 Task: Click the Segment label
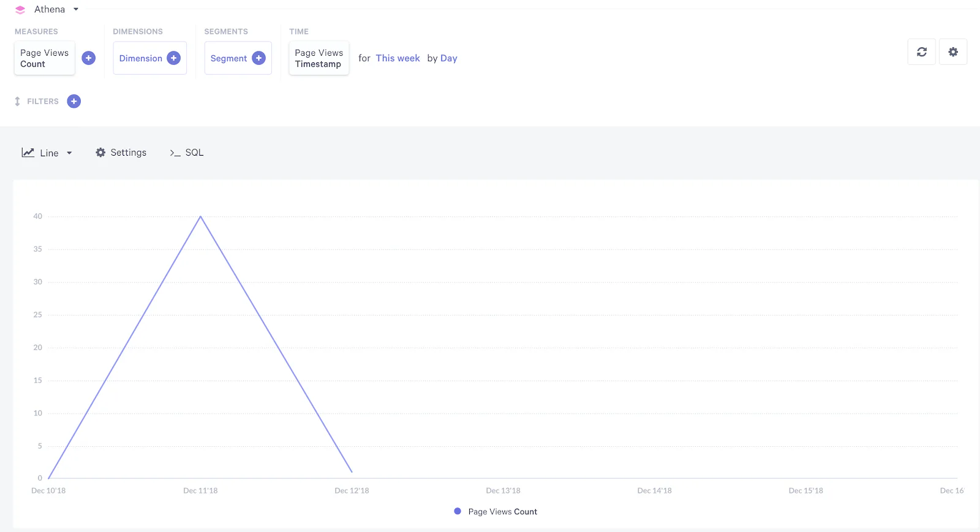coord(228,58)
